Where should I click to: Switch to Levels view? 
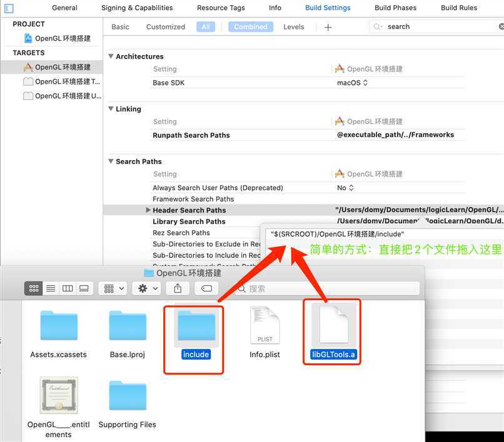tap(294, 27)
